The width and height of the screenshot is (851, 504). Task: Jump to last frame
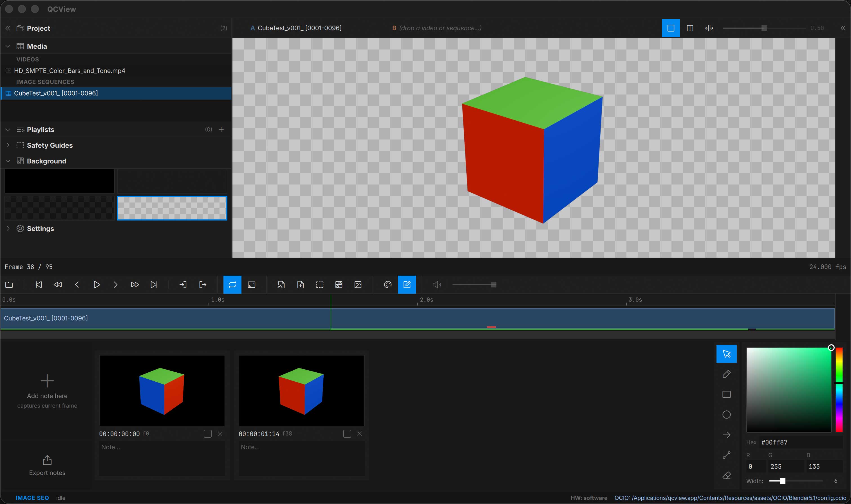(x=154, y=285)
